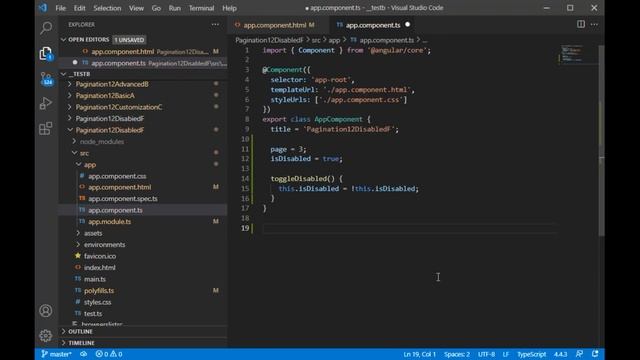Click the feedback icon in status bar
This screenshot has height=360, width=640.
(579, 354)
